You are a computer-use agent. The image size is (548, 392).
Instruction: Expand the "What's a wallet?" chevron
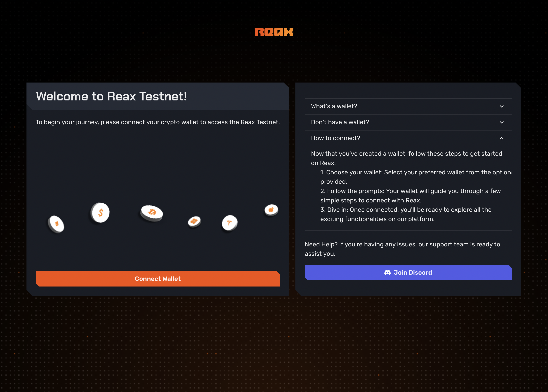pyautogui.click(x=501, y=106)
